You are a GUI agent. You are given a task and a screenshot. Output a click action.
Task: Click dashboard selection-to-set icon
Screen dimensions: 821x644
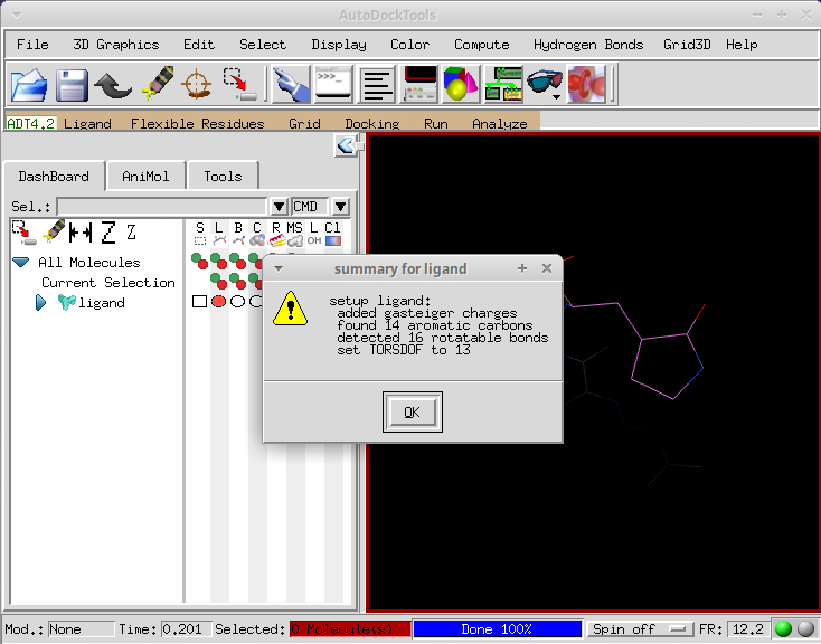24,233
